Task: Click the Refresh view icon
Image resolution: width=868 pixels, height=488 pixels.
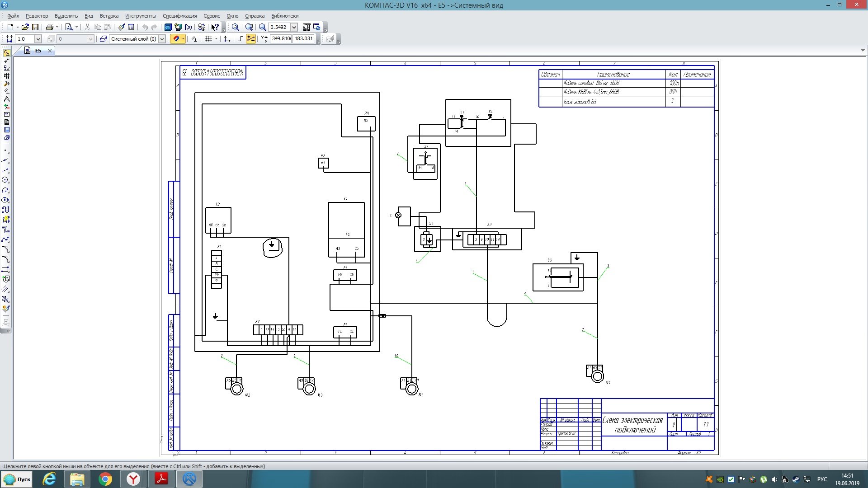Action: 316,27
